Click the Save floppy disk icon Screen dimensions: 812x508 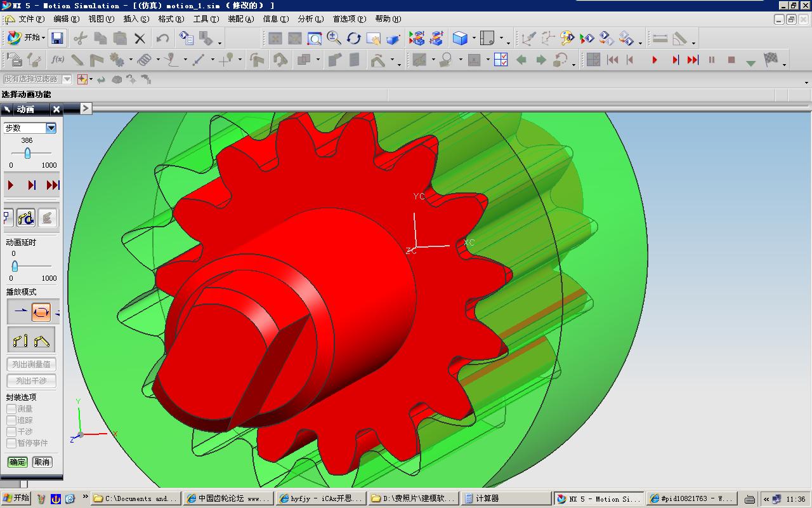(x=57, y=38)
